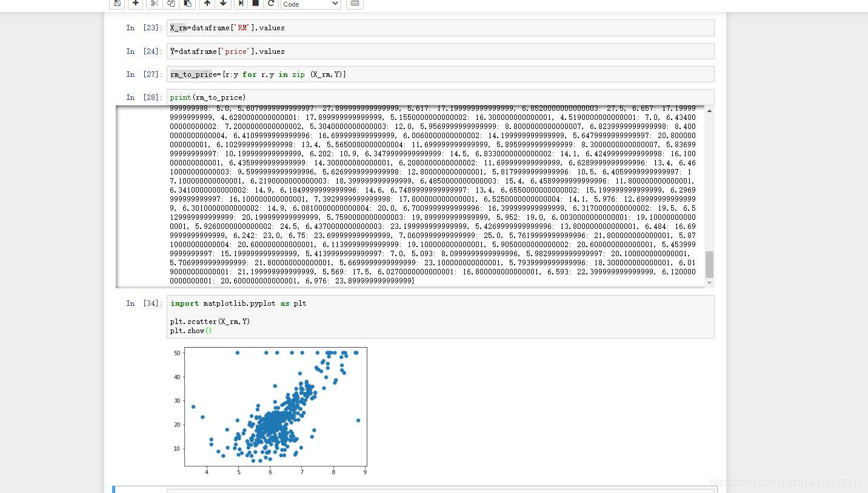Click the In [27]: cell prompt

point(144,74)
